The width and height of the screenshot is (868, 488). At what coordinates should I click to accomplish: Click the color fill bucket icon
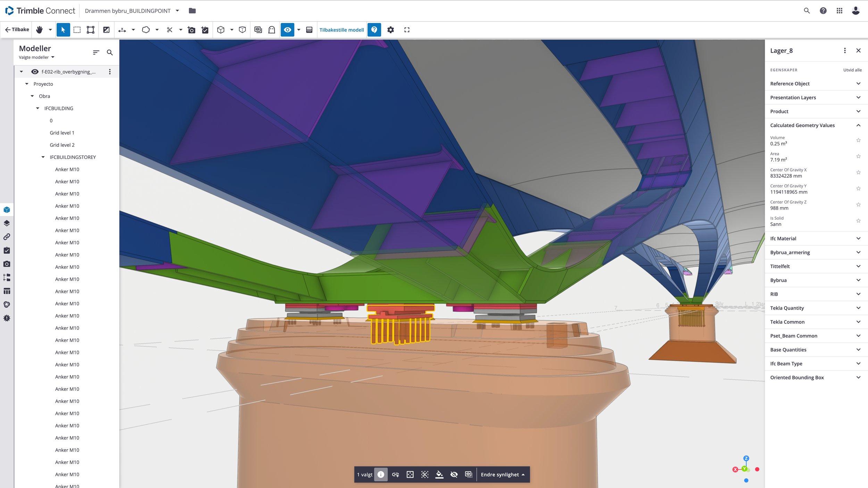[439, 474]
